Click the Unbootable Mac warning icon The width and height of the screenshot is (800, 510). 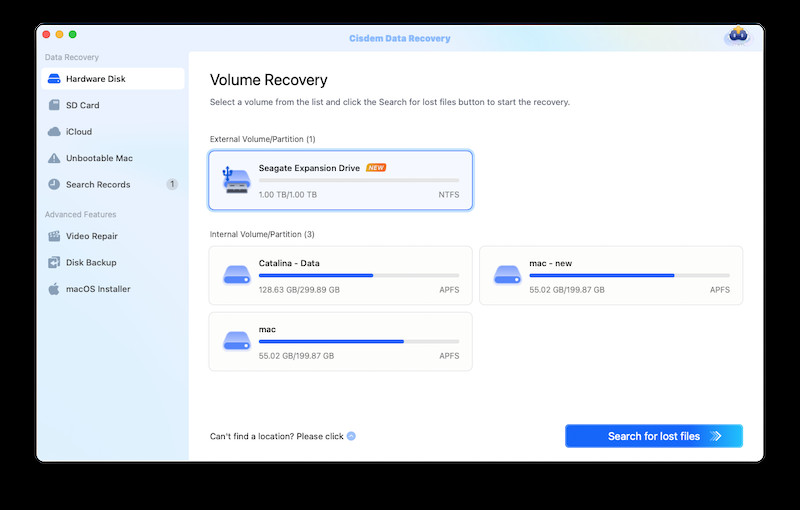pos(54,158)
